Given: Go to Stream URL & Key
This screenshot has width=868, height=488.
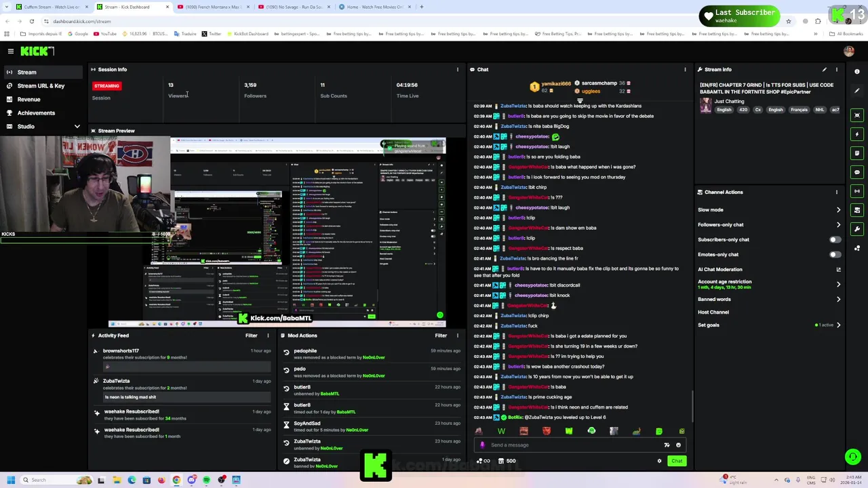Looking at the screenshot, I should [x=44, y=85].
